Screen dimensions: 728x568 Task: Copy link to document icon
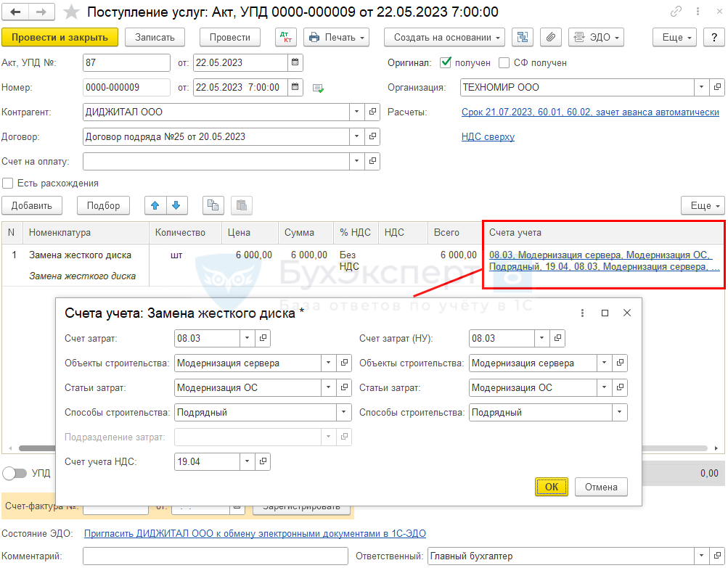pos(676,12)
